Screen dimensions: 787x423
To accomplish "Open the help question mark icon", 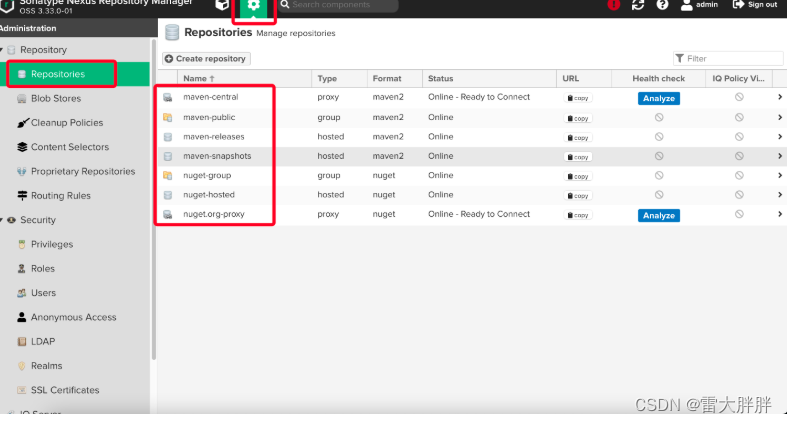I will [x=663, y=5].
